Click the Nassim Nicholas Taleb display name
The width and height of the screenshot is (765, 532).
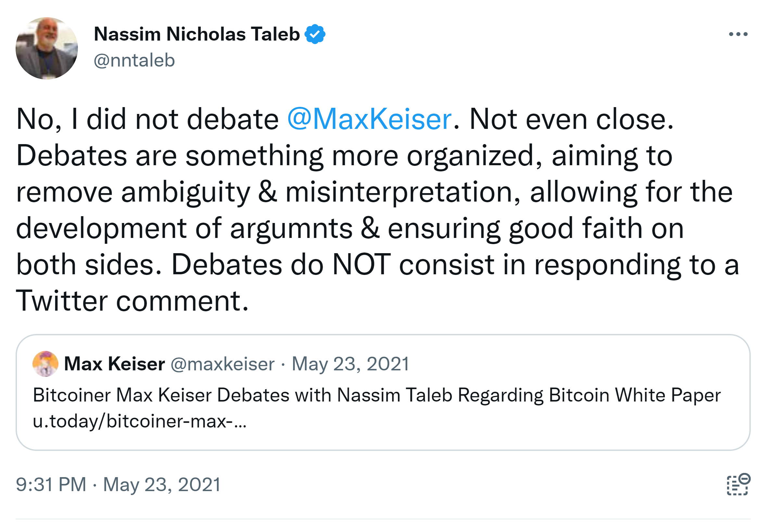196,34
